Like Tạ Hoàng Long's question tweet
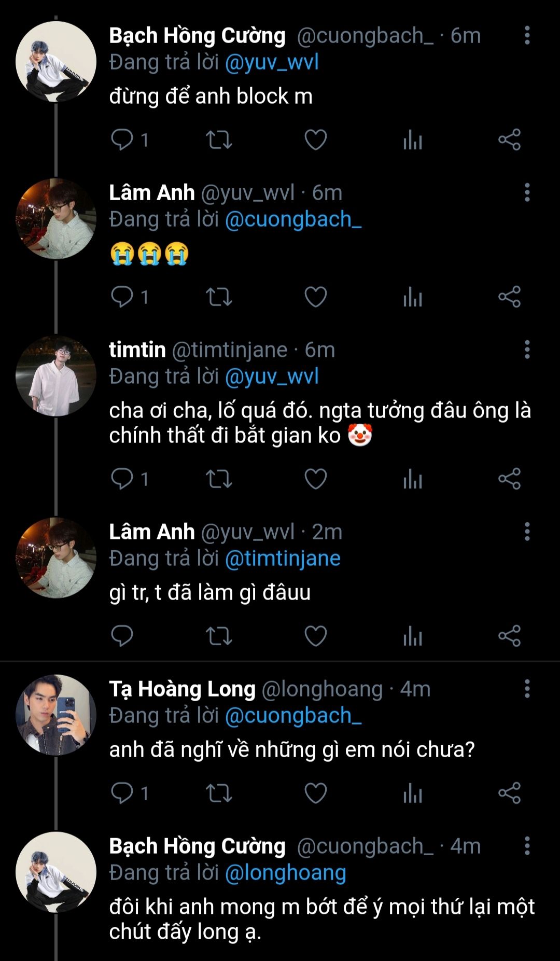This screenshot has height=961, width=560. tap(315, 793)
